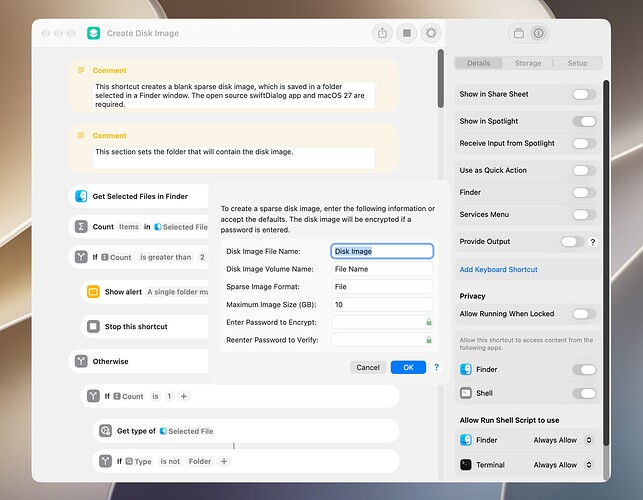Click the Show alert action icon
Viewport: 643px width, 500px height.
pyautogui.click(x=93, y=292)
